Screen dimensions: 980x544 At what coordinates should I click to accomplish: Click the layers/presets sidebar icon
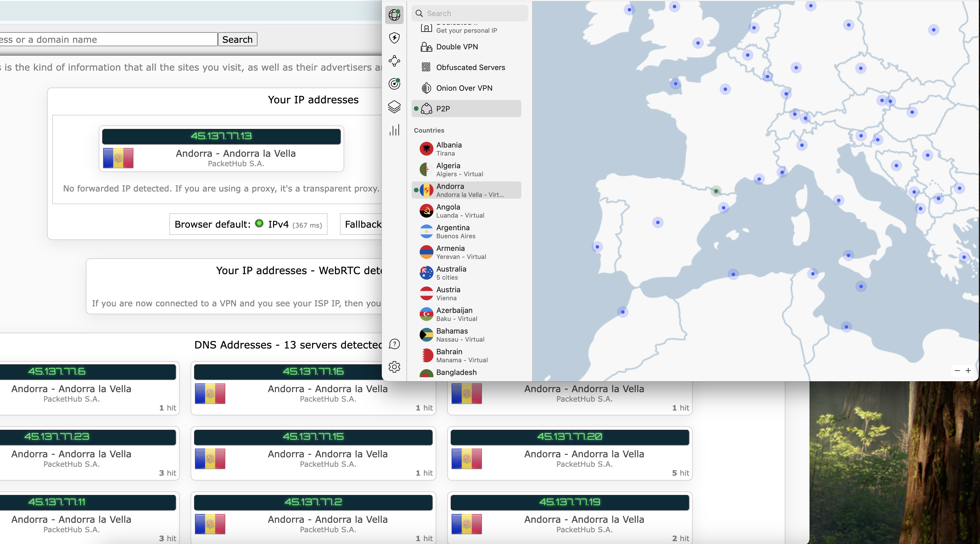[x=394, y=107]
